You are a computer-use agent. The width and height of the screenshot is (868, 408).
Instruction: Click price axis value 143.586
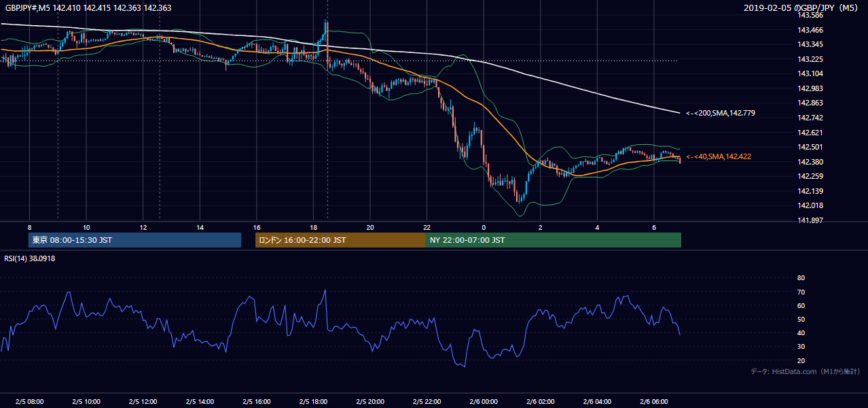(810, 15)
